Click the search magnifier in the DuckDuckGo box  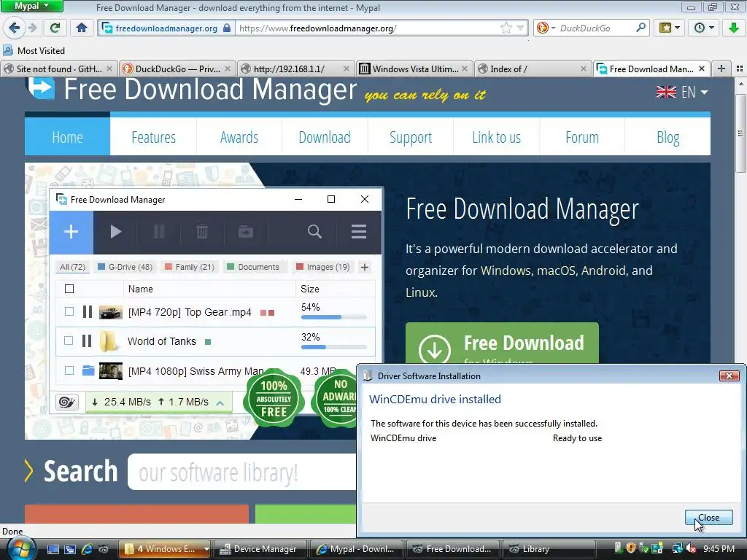[x=641, y=28]
